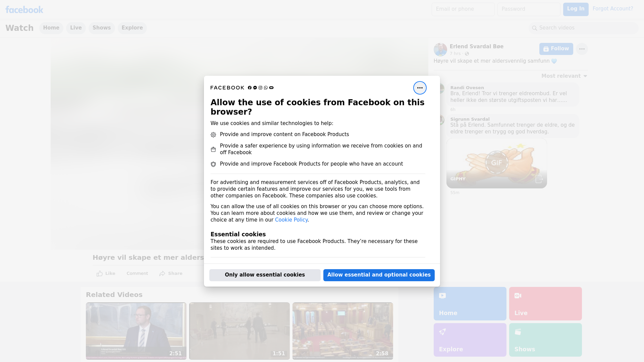Open the green Shows tile

coord(545,340)
